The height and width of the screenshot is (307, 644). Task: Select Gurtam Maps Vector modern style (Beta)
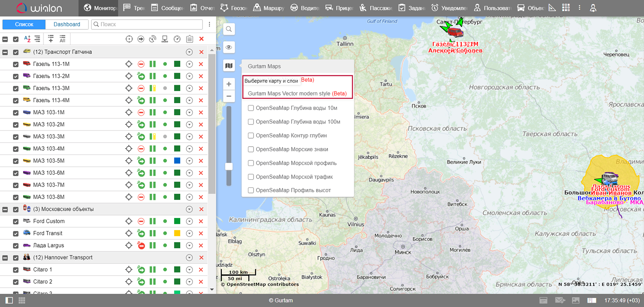pyautogui.click(x=297, y=93)
